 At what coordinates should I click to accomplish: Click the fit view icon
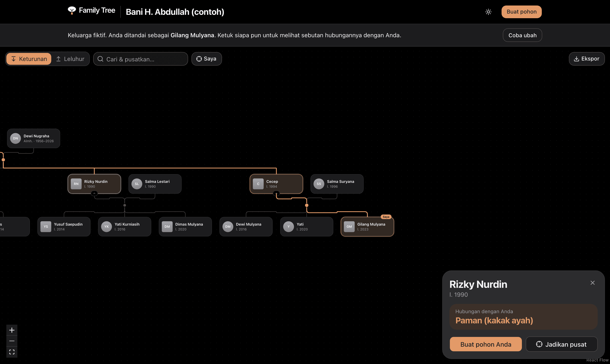pyautogui.click(x=12, y=352)
